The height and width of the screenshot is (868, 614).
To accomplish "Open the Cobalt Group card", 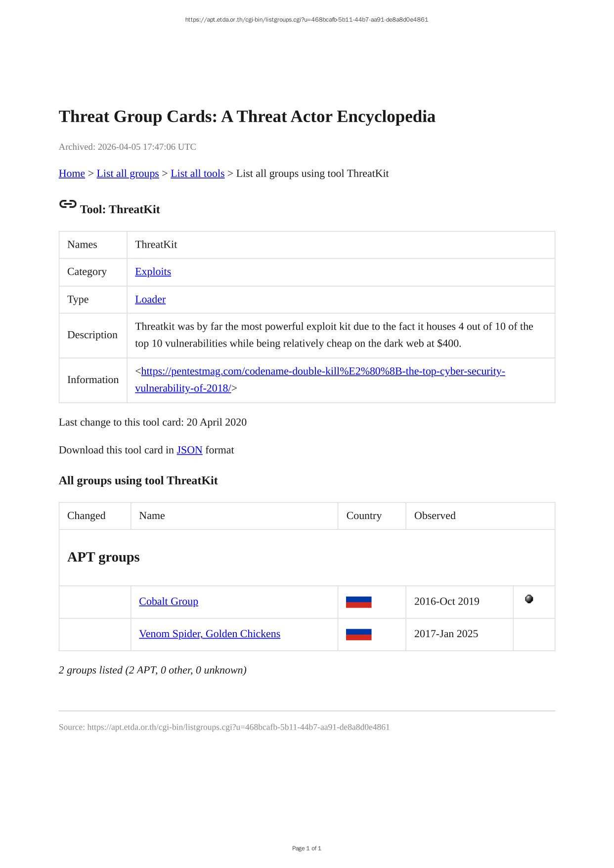I will [169, 602].
